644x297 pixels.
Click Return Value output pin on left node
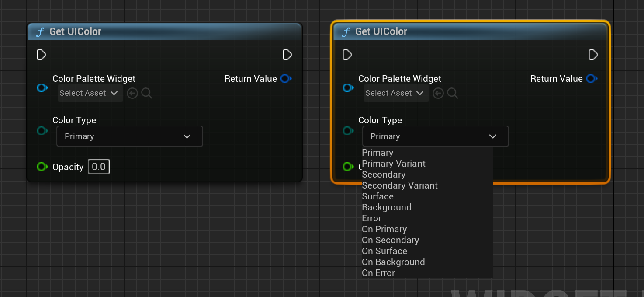click(x=286, y=79)
